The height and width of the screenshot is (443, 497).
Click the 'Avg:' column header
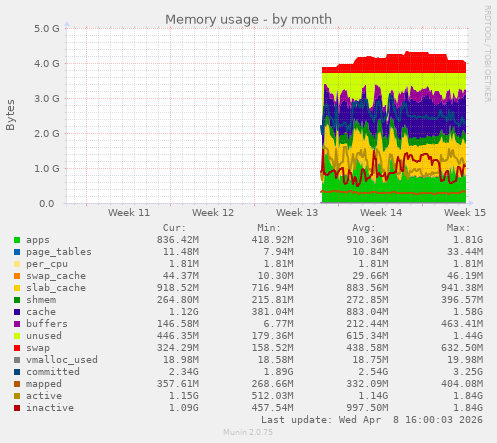(364, 228)
